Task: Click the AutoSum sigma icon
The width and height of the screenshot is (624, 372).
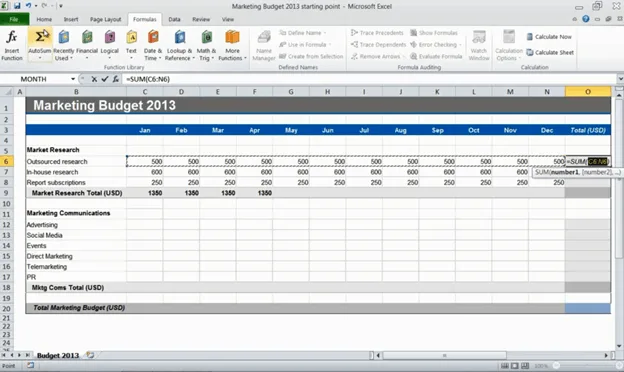Action: point(40,37)
